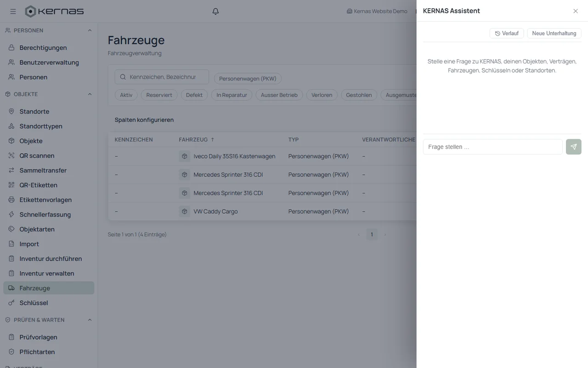Click the previous page arrow
This screenshot has height=368, width=588.
[x=359, y=235]
